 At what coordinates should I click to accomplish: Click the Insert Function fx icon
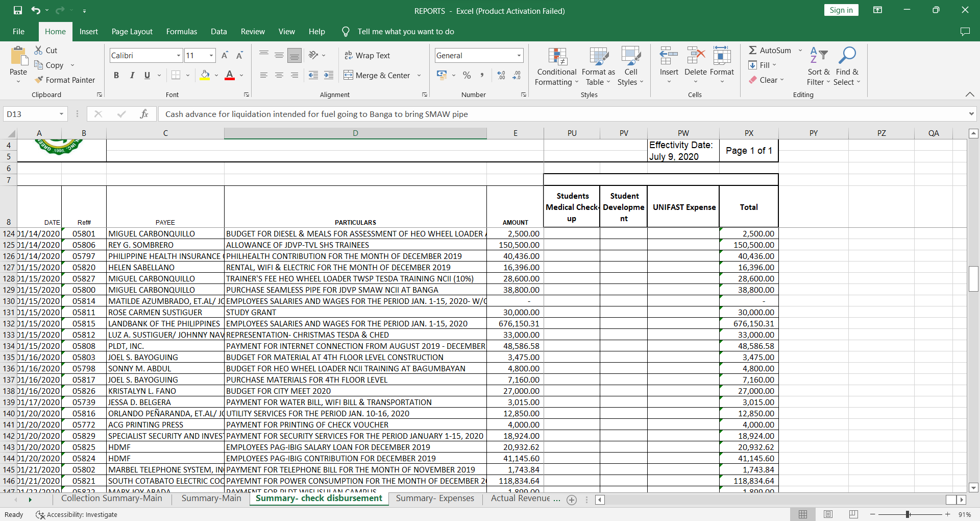(144, 114)
